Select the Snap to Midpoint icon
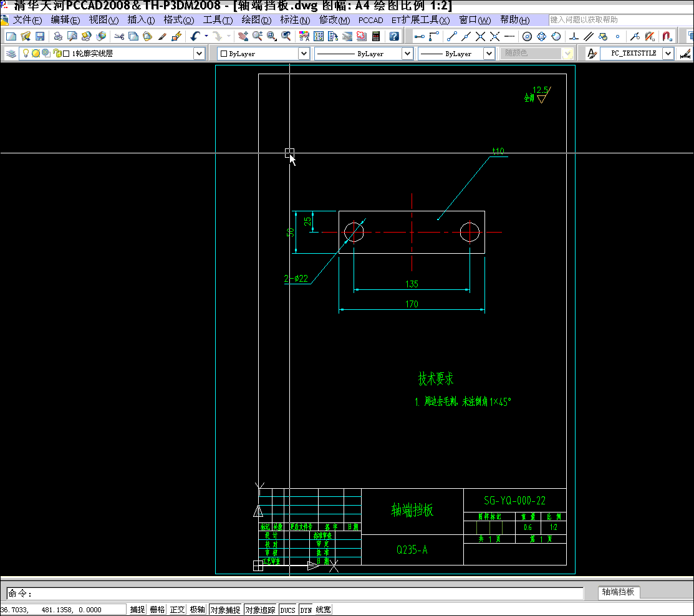This screenshot has width=694, height=616. pos(466,36)
